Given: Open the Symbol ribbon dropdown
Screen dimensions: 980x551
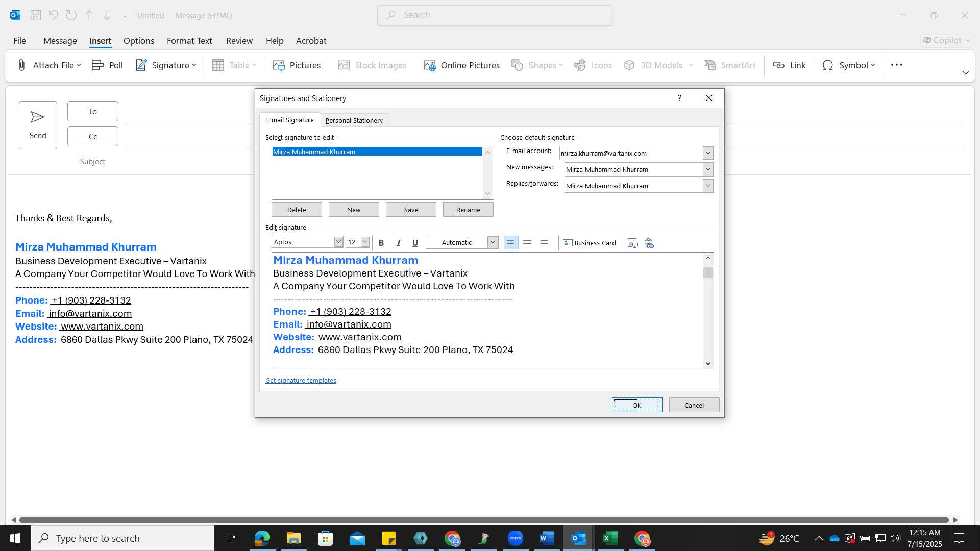Looking at the screenshot, I should pos(848,65).
